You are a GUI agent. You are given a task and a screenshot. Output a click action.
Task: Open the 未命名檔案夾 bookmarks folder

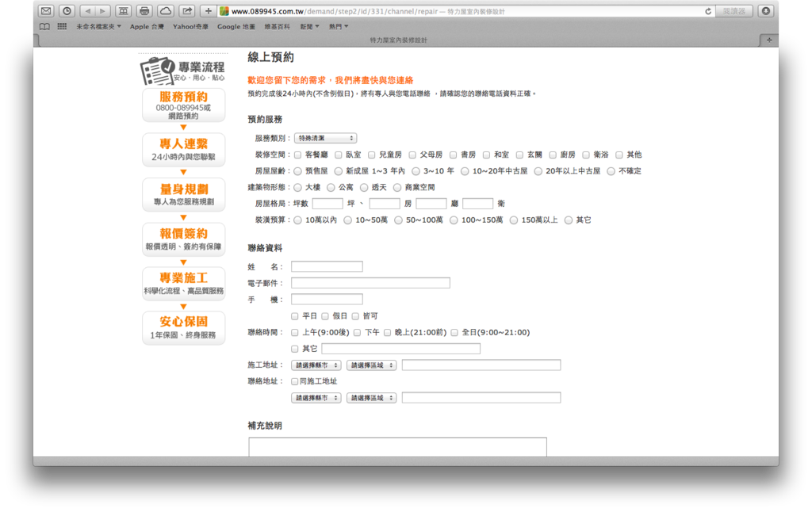(98, 26)
